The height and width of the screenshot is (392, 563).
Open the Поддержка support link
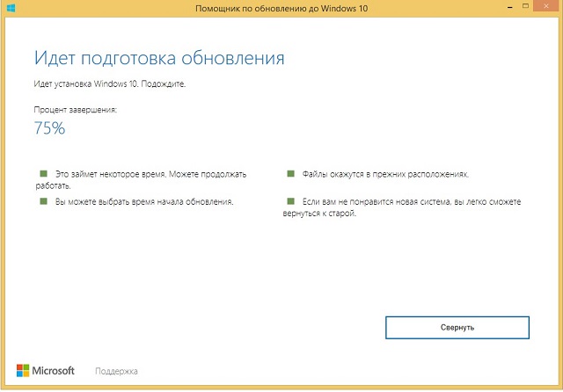tap(116, 371)
